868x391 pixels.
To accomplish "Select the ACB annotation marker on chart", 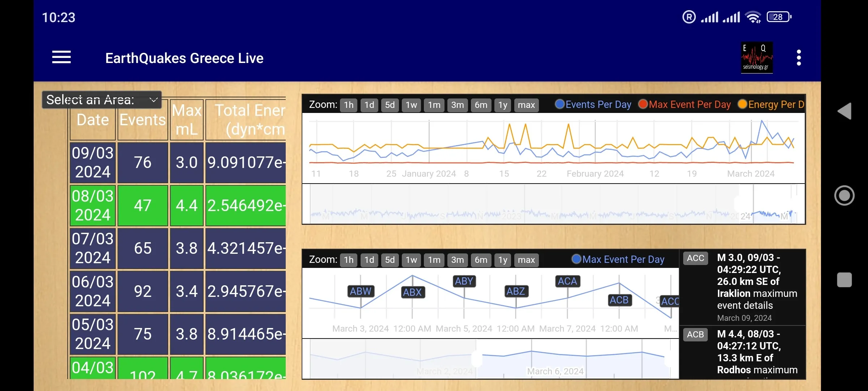I will [x=619, y=300].
